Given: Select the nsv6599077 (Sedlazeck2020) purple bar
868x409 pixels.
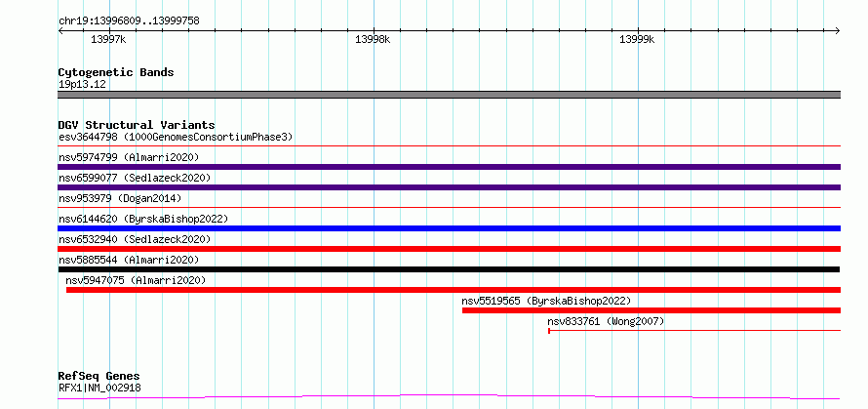Looking at the screenshot, I should click(449, 187).
